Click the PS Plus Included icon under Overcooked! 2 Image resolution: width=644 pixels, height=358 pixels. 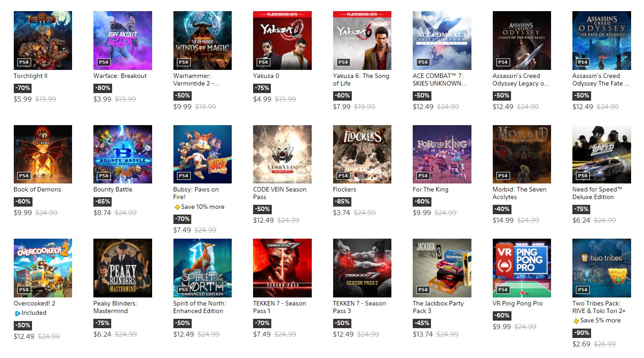pos(17,313)
